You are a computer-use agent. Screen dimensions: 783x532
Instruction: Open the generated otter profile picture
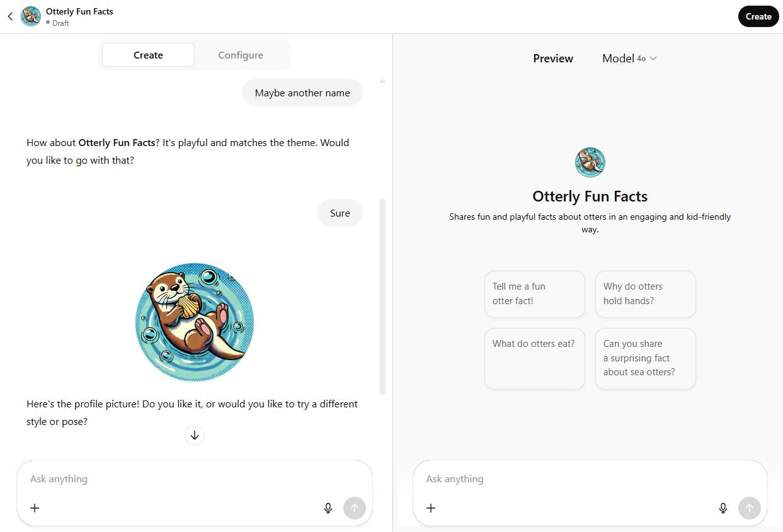(195, 322)
